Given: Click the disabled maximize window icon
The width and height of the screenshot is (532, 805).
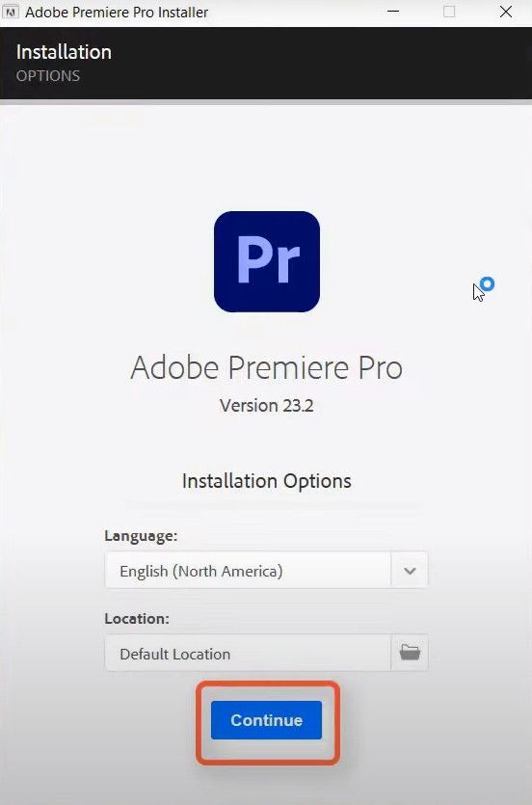Looking at the screenshot, I should (449, 12).
